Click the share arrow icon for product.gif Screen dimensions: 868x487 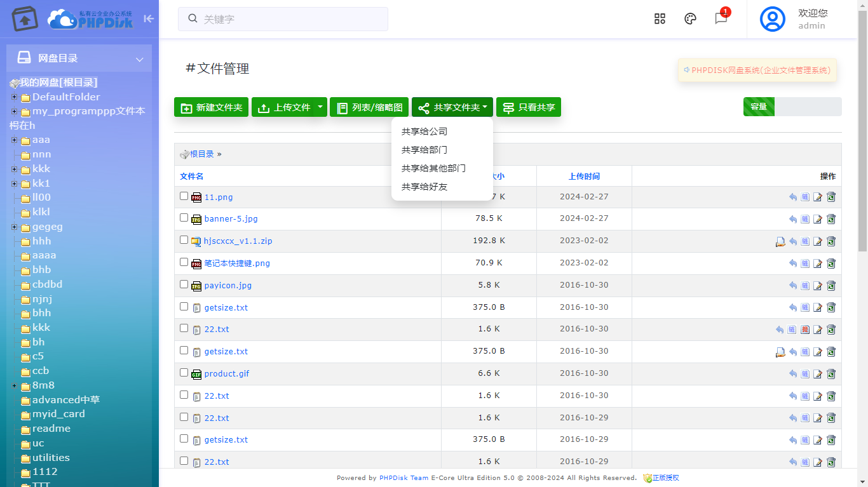(793, 374)
